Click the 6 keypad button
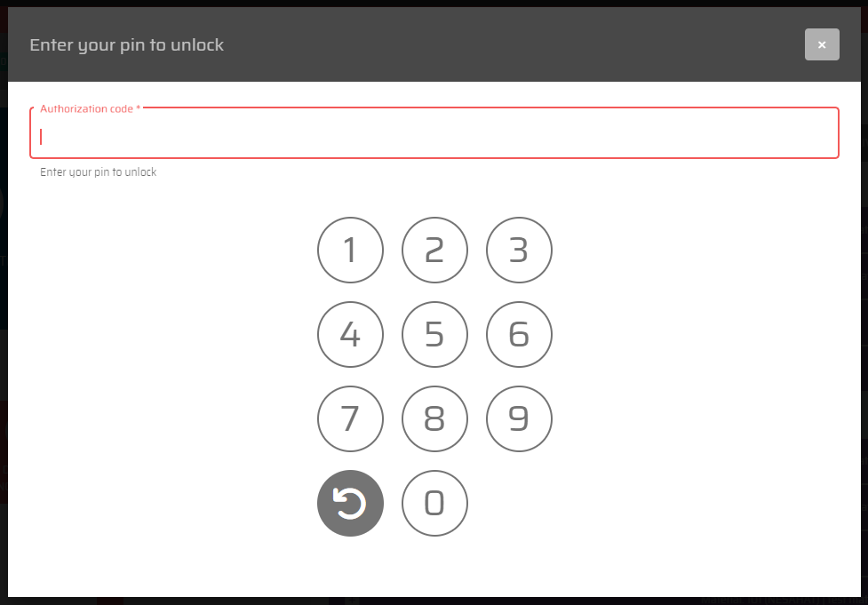The image size is (868, 605). [x=519, y=334]
